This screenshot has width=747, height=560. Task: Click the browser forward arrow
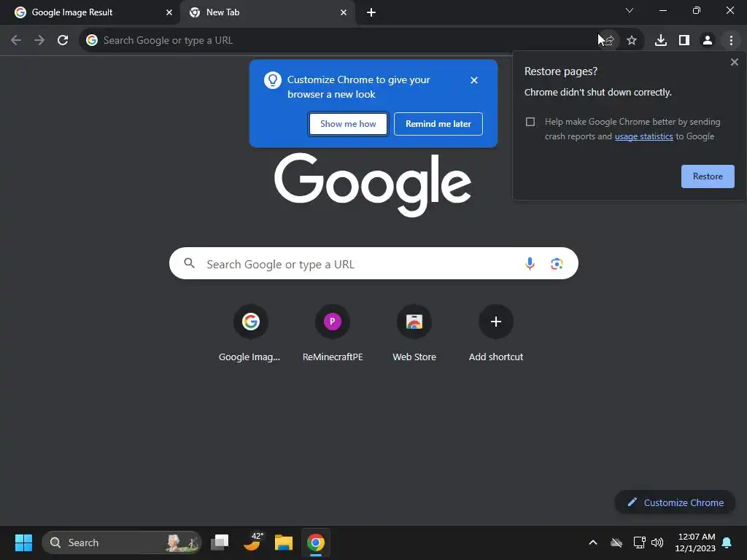coord(39,40)
